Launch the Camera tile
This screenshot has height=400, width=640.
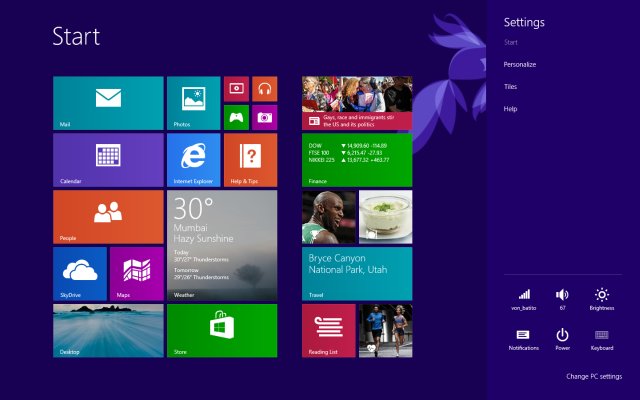pyautogui.click(x=264, y=117)
